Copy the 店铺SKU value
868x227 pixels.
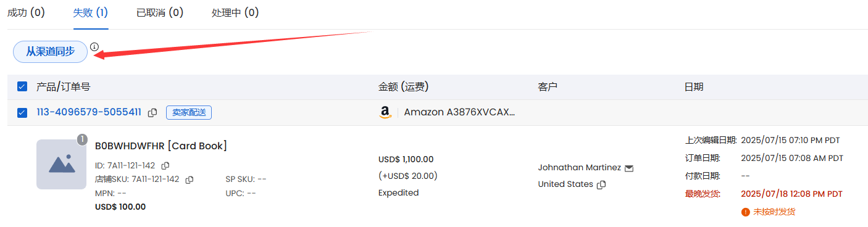(x=190, y=180)
